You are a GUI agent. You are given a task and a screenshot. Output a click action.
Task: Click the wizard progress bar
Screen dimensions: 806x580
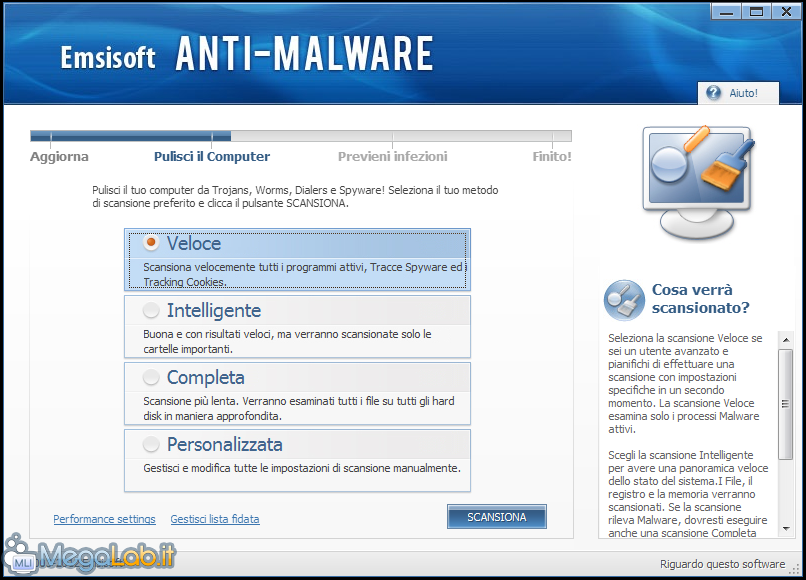click(301, 136)
